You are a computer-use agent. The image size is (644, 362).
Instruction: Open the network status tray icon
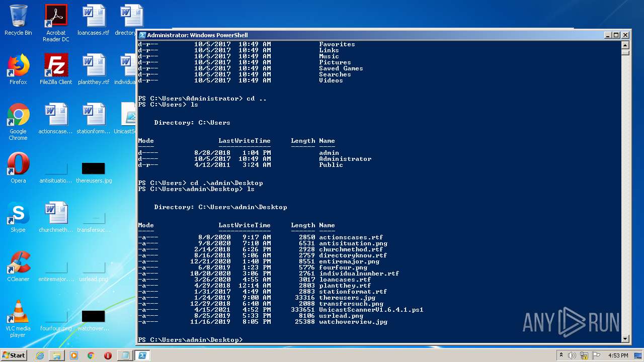coord(585,355)
